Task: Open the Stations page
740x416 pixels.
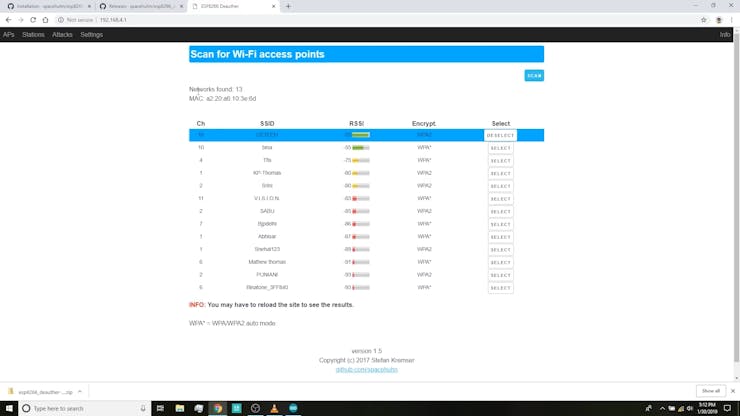Action: pos(33,34)
